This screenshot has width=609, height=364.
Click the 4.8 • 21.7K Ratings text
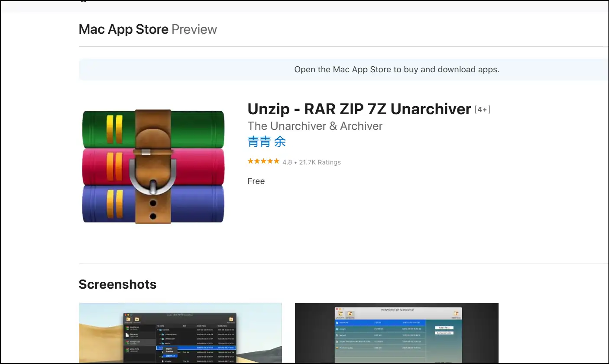[311, 162]
